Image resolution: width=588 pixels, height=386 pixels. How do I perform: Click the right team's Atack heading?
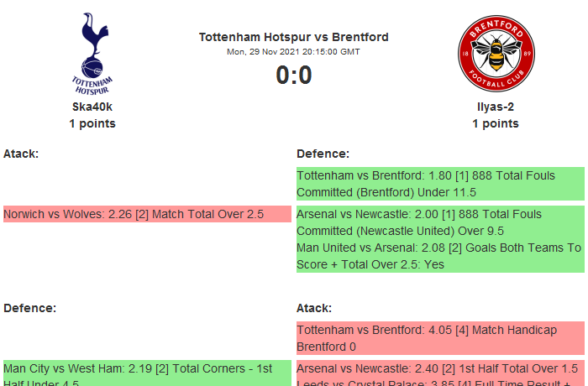314,308
